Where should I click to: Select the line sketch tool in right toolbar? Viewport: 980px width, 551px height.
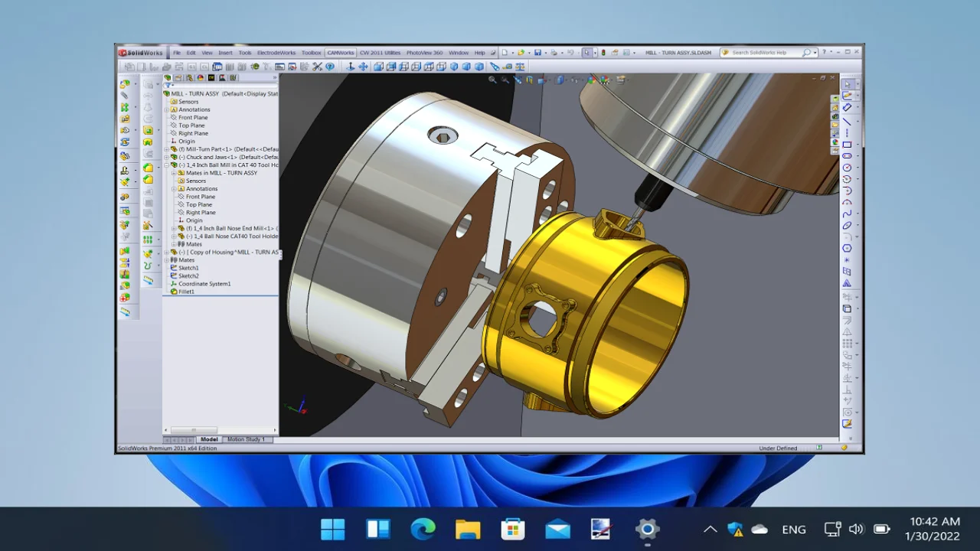pyautogui.click(x=847, y=122)
